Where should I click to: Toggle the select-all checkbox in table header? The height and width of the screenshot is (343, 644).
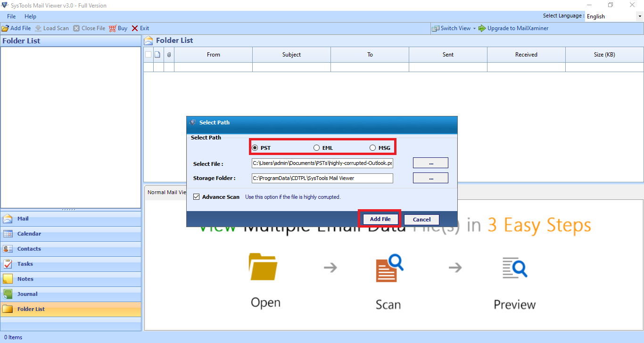pyautogui.click(x=148, y=55)
